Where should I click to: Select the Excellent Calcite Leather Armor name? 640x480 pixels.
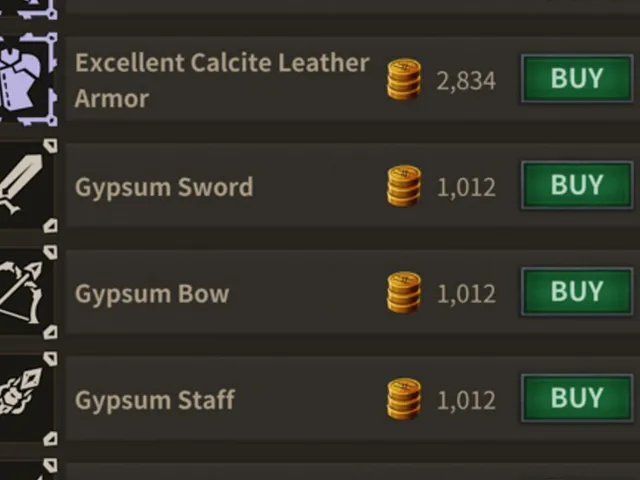(222, 80)
